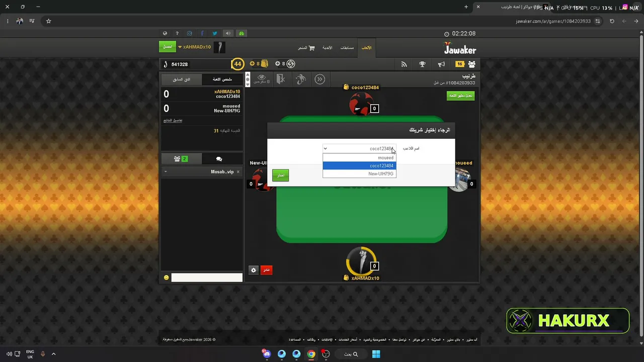Show hidden system tray icons
Viewport: 644px width, 362px height.
pos(53,354)
